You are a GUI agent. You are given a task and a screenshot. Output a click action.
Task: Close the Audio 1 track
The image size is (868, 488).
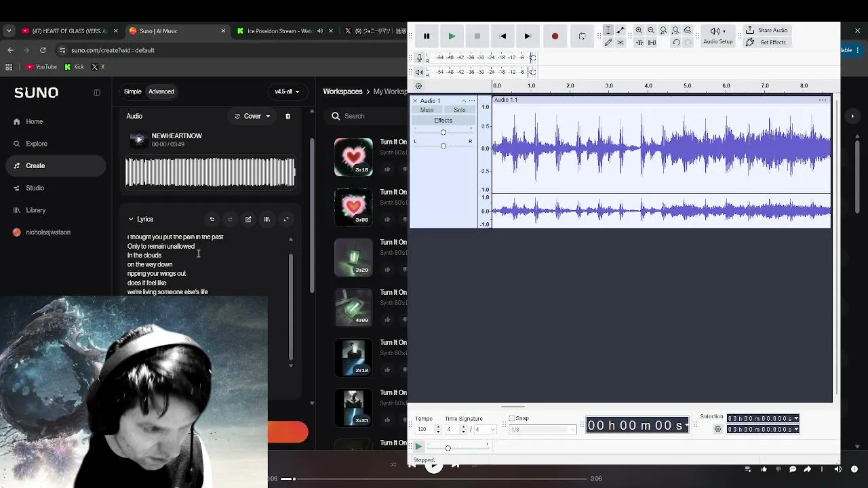[415, 101]
